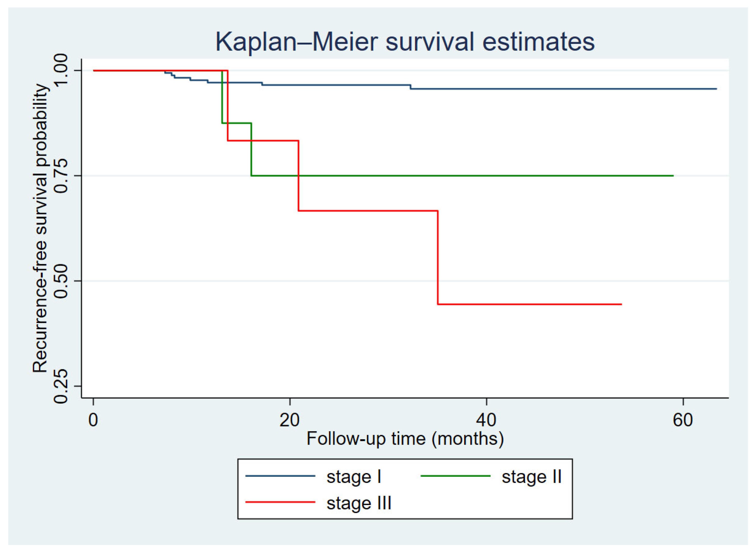
Task: Click the x-axis tick label "40"
Action: tap(486, 420)
